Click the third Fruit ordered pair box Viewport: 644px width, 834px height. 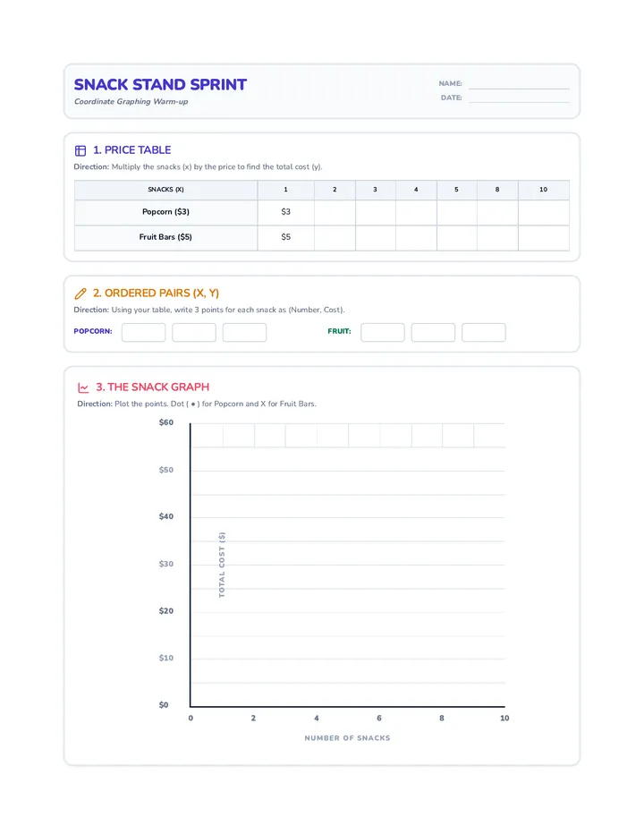[x=484, y=332]
